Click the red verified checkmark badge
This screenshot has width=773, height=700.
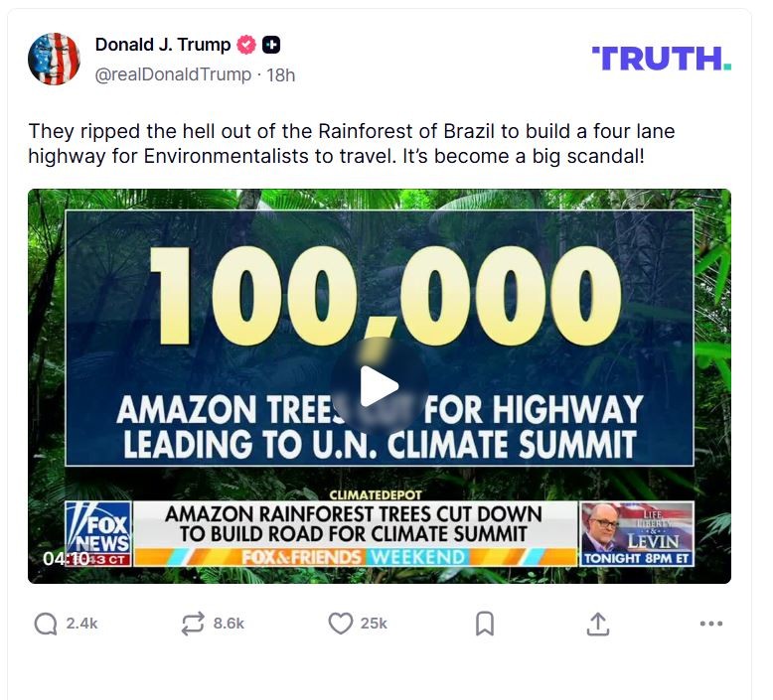[246, 45]
